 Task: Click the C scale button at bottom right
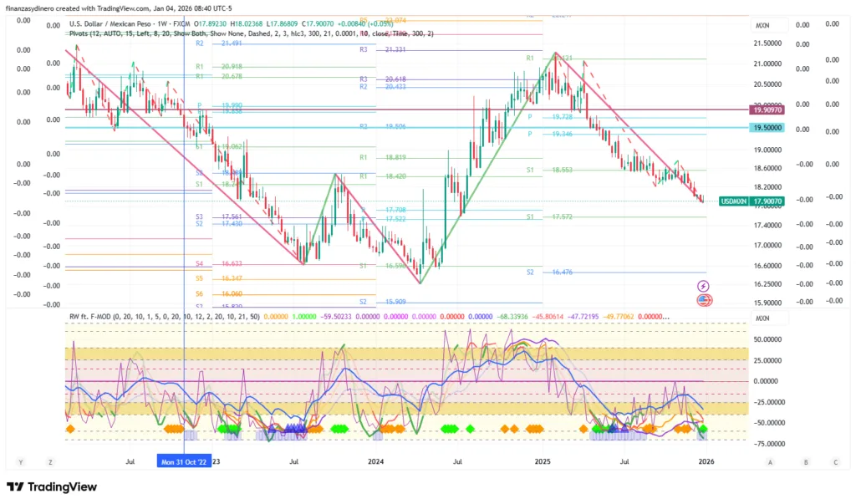click(834, 461)
